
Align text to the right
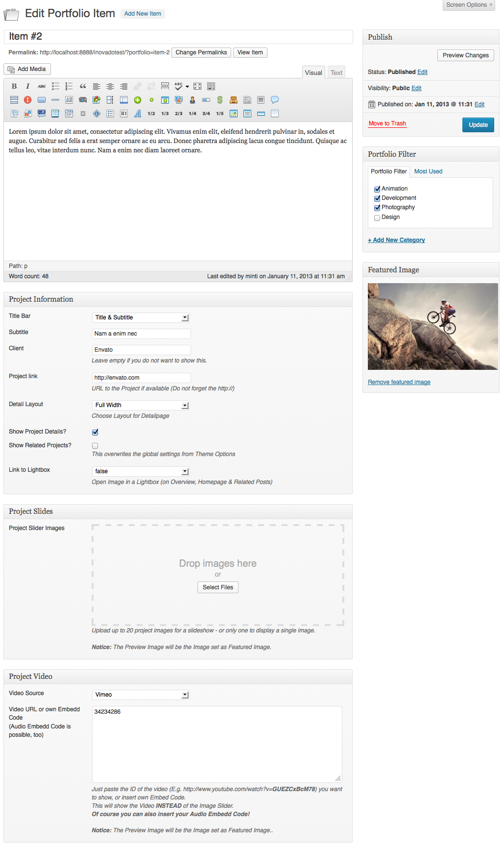(124, 86)
